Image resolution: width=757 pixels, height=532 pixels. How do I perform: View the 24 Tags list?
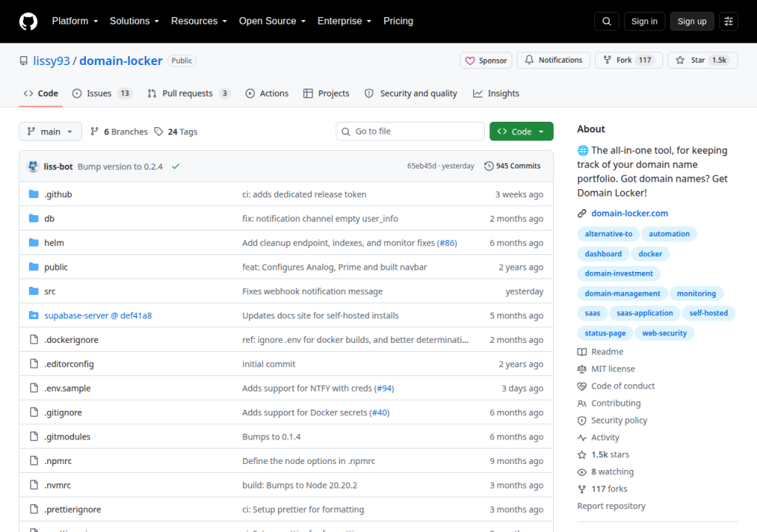(x=176, y=132)
